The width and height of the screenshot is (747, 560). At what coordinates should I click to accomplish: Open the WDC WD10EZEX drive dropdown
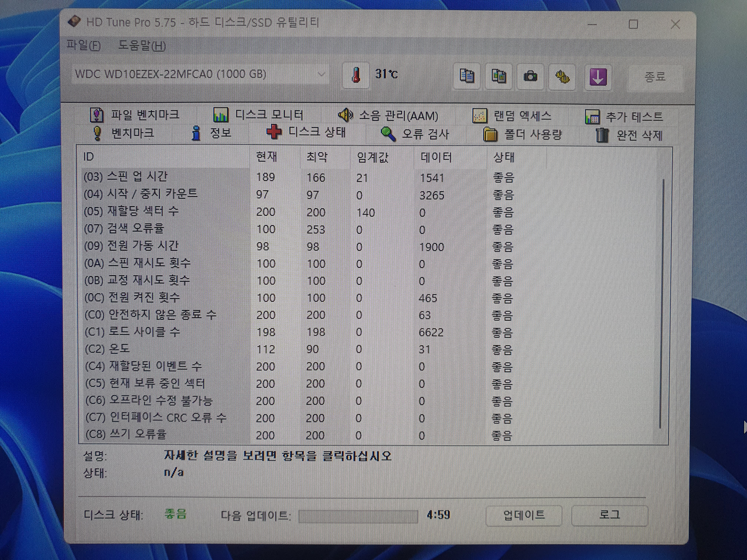pos(200,74)
